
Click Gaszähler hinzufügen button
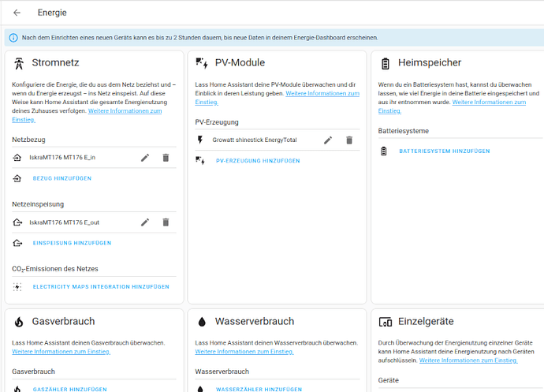coord(71,389)
